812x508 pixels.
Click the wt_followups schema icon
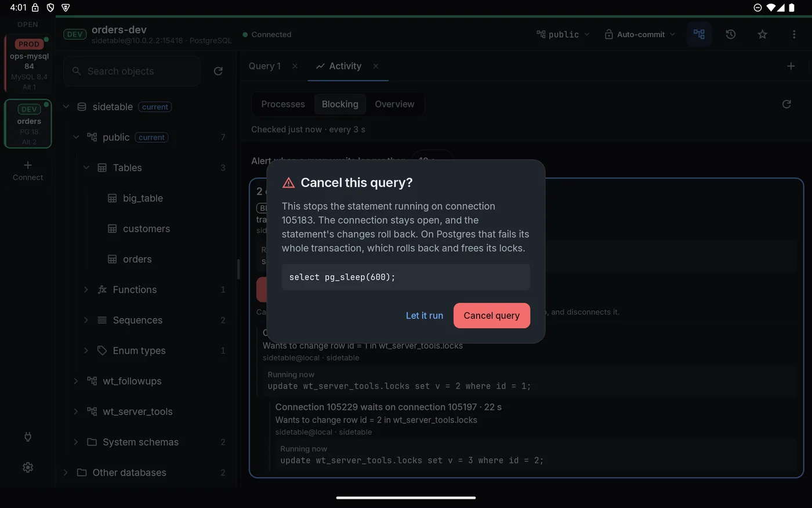[92, 381]
